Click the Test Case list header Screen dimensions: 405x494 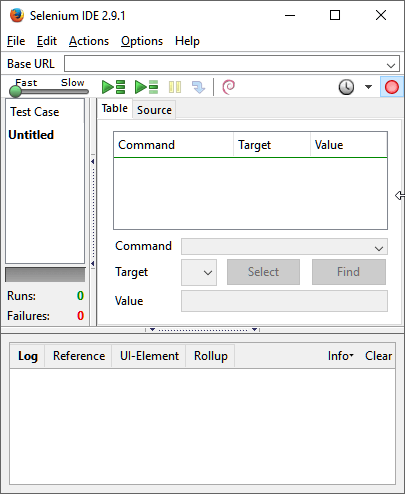click(45, 112)
